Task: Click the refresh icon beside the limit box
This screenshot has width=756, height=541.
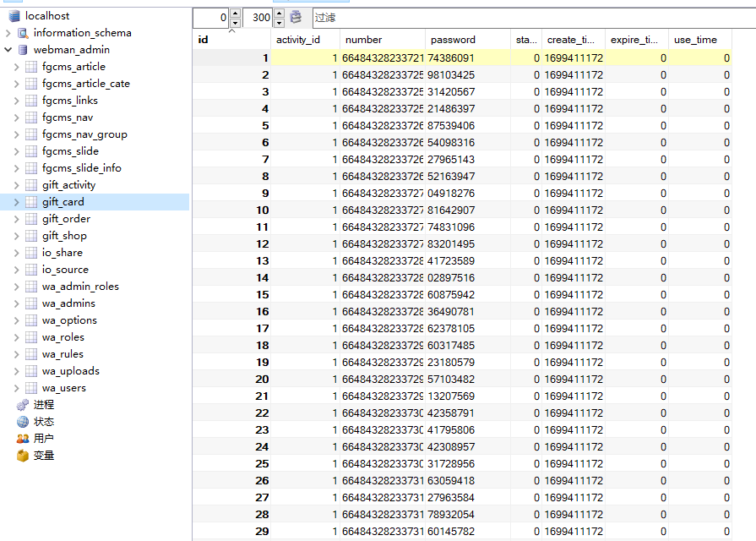Action: 296,18
